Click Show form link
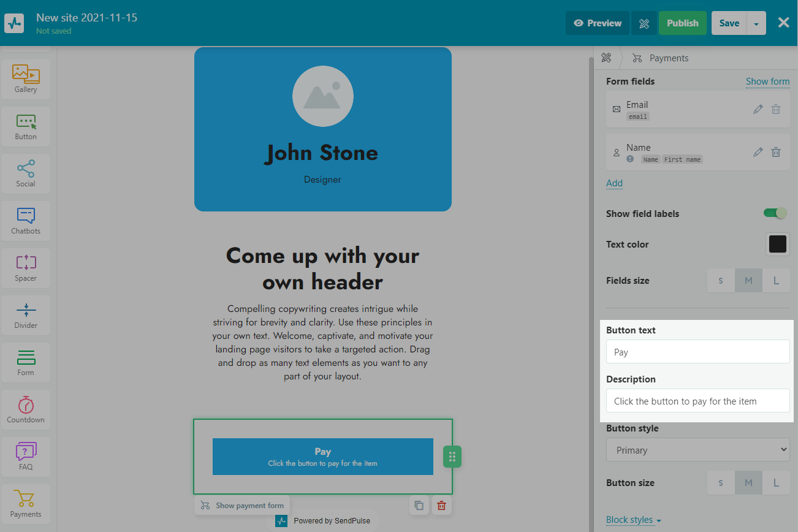This screenshot has width=798, height=532. (x=767, y=81)
